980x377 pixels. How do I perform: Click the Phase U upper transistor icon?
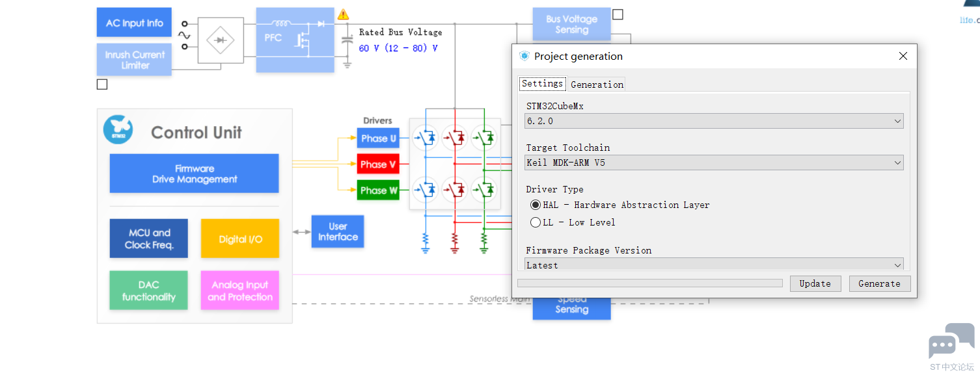pyautogui.click(x=426, y=137)
